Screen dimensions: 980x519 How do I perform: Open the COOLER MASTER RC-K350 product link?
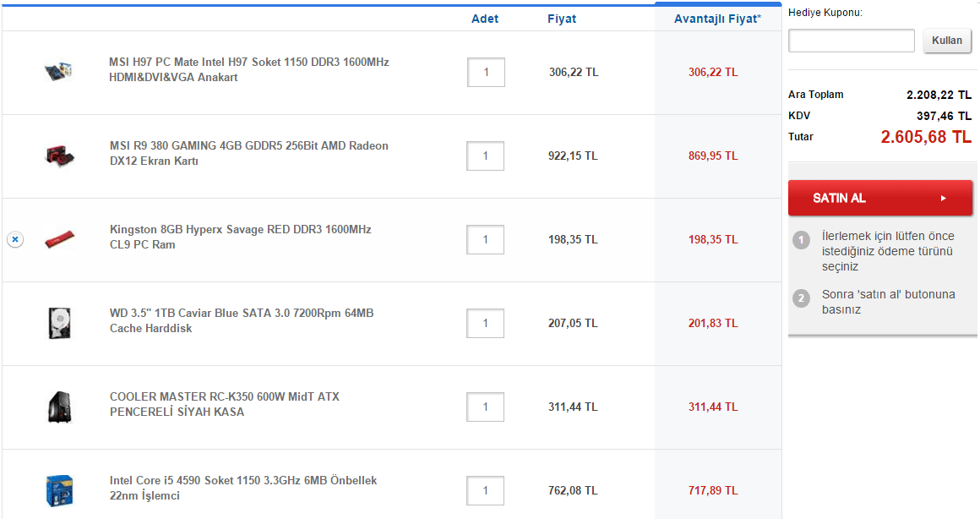(x=224, y=404)
